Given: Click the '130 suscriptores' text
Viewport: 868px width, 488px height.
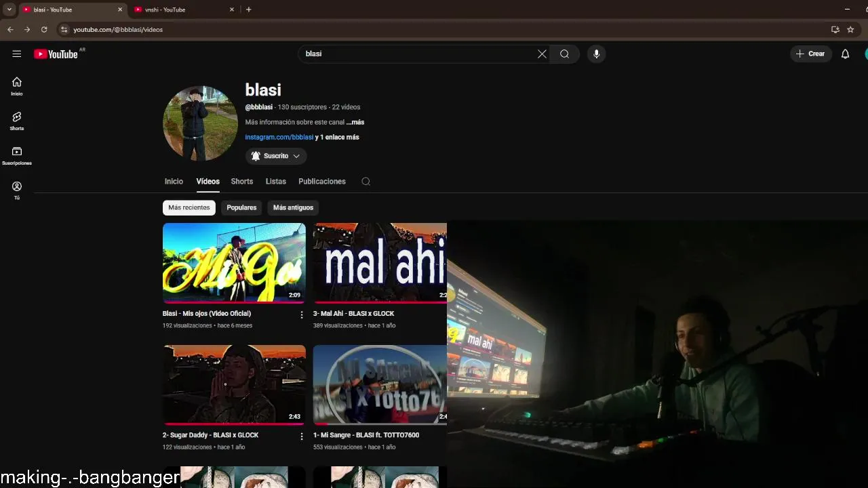Looking at the screenshot, I should [302, 107].
